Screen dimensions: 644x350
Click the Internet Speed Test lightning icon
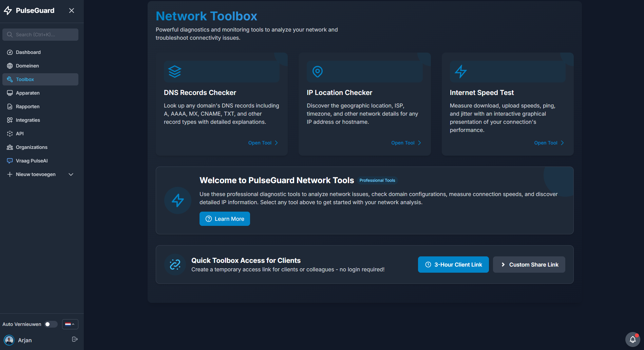pos(461,72)
